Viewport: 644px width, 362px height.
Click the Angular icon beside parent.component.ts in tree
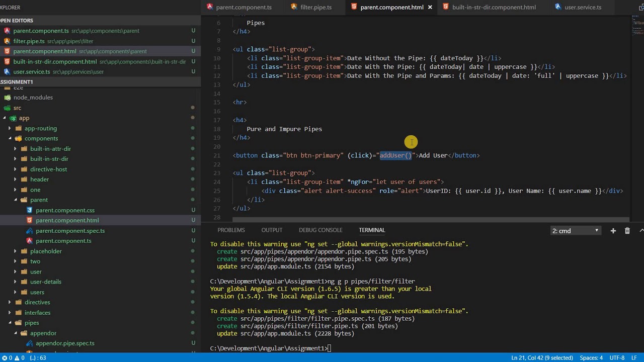point(29,241)
